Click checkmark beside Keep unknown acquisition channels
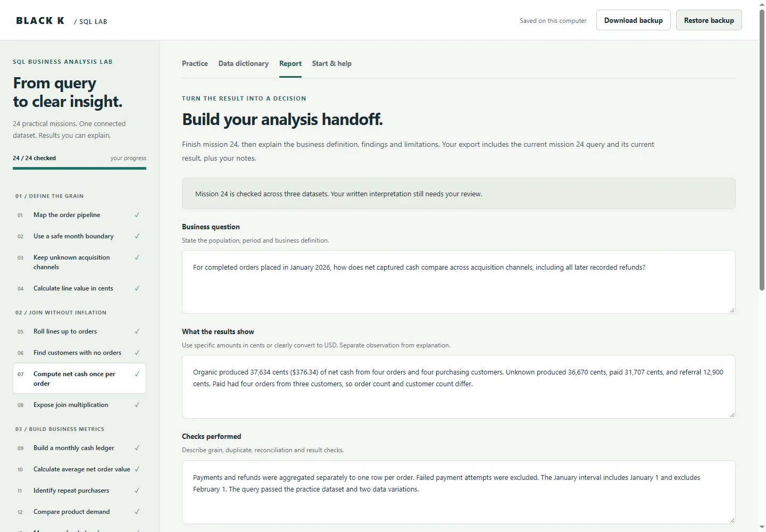This screenshot has height=532, width=766. pos(137,257)
